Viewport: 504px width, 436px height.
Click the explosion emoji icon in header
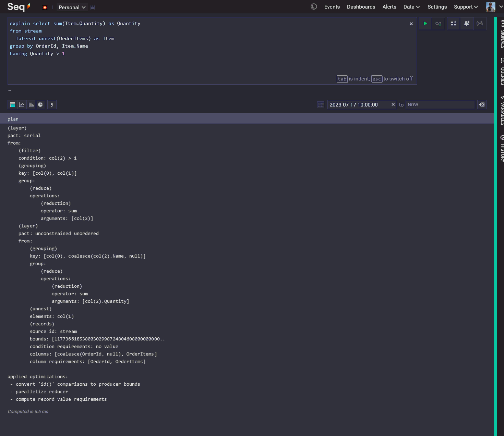(x=45, y=7)
